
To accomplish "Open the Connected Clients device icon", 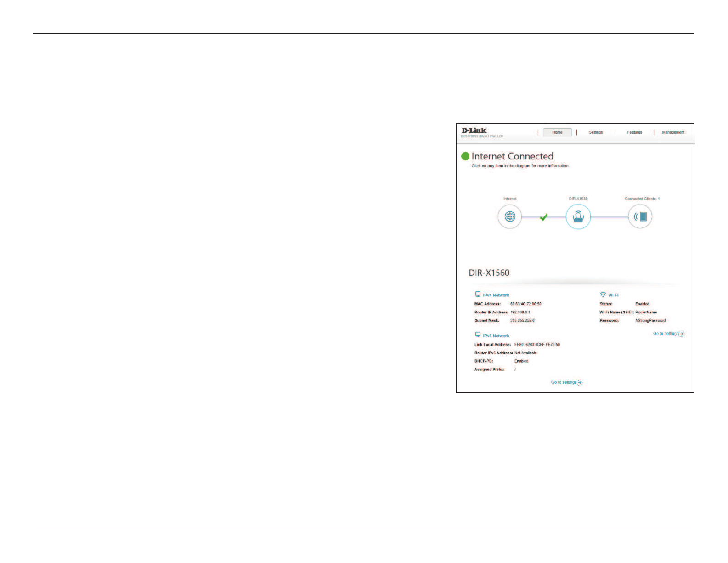I will coord(640,216).
